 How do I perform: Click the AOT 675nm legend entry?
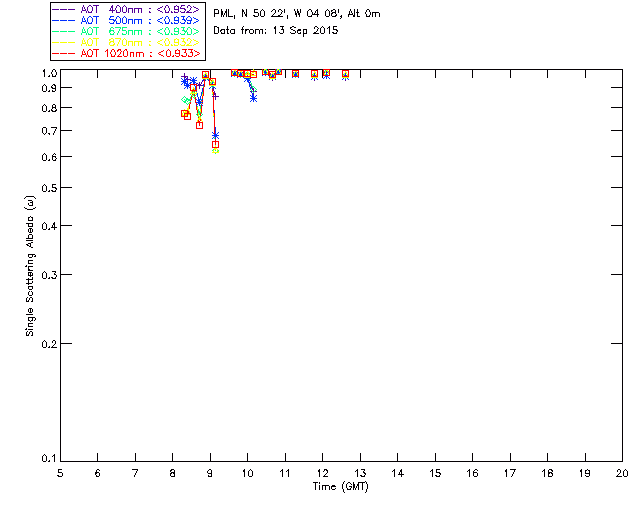click(x=127, y=31)
